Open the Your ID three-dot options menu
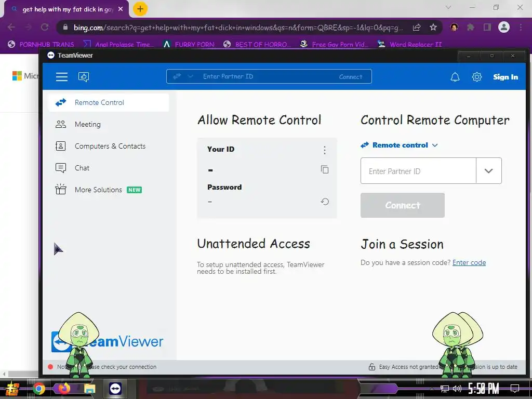The height and width of the screenshot is (399, 532). click(325, 150)
